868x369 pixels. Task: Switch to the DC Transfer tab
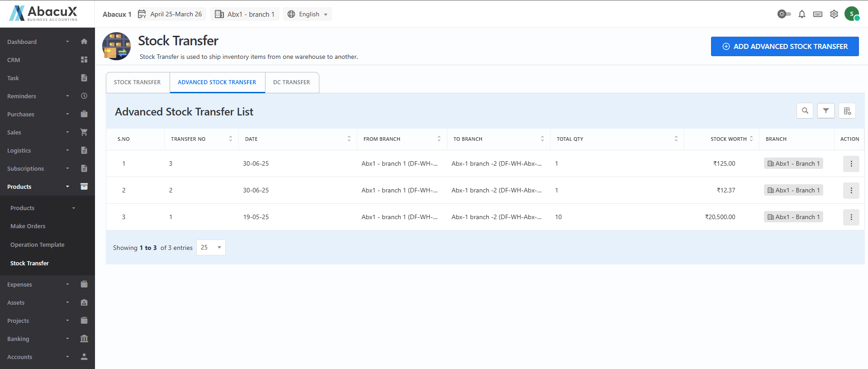(292, 82)
